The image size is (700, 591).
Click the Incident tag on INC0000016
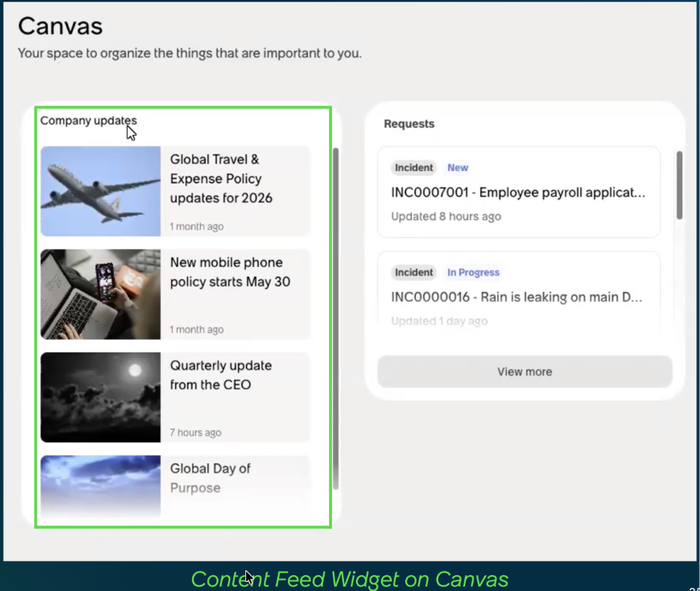(x=414, y=272)
